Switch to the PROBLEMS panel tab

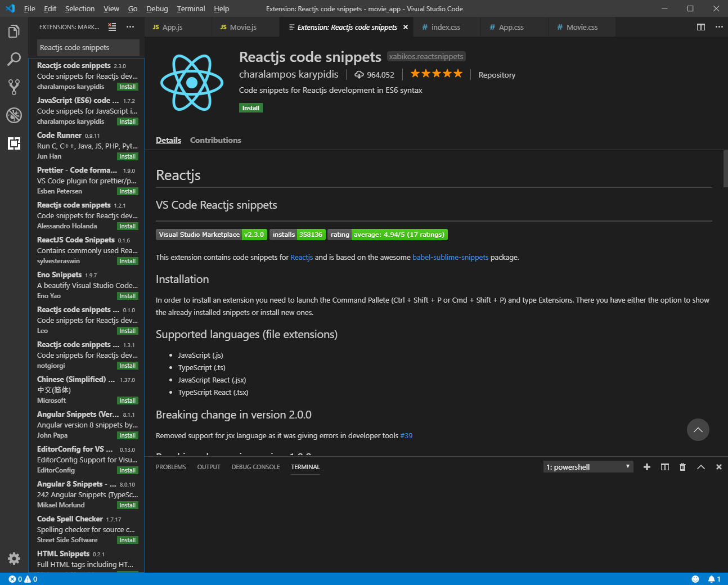pos(170,467)
